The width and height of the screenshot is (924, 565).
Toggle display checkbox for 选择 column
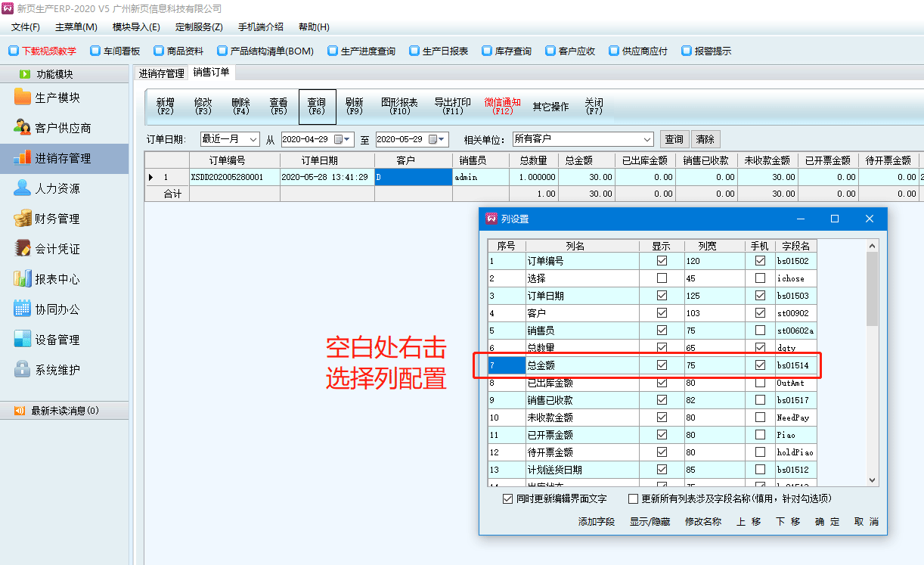(x=662, y=278)
